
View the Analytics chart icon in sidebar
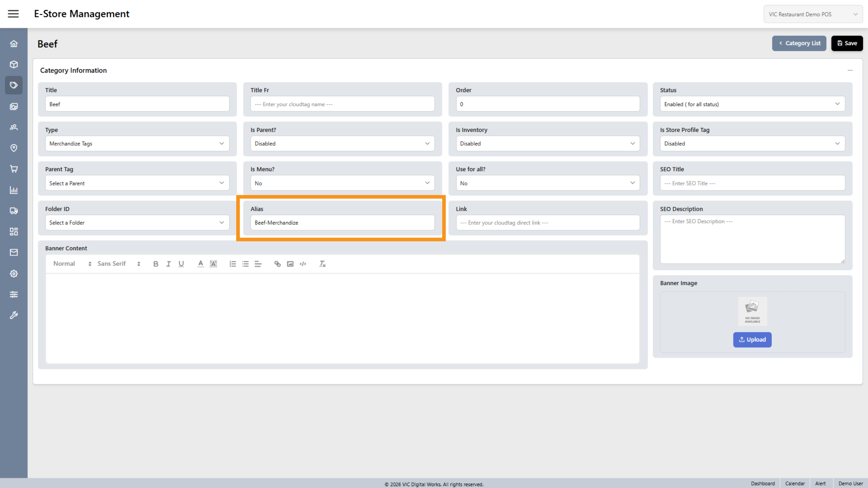click(x=14, y=190)
